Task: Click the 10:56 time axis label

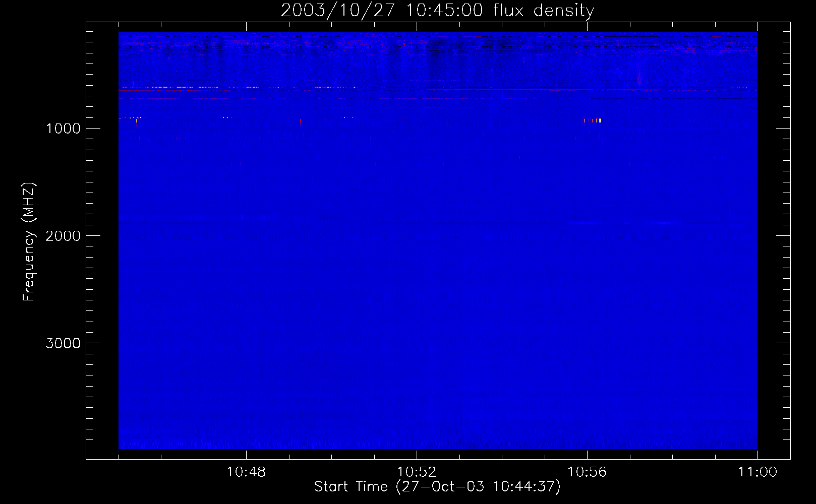Action: (x=587, y=472)
